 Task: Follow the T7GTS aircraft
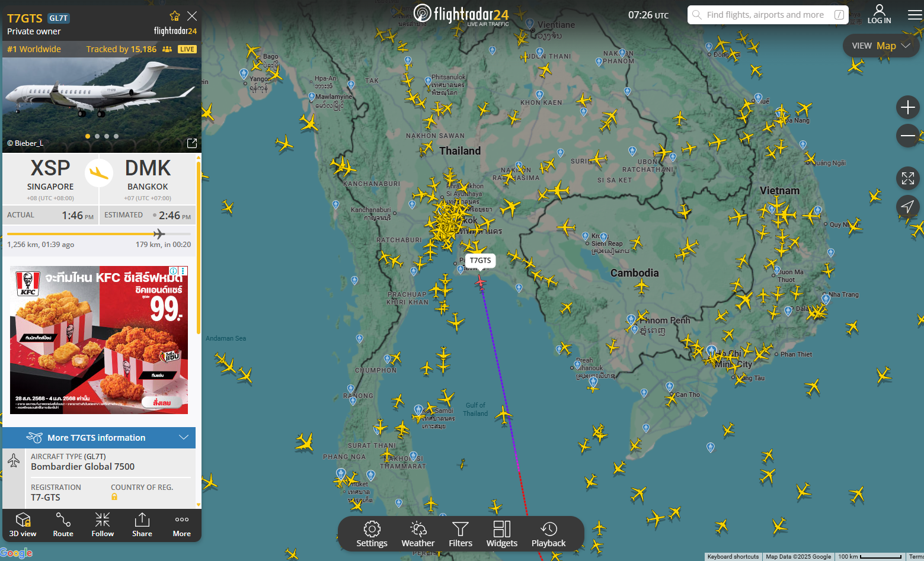tap(103, 524)
